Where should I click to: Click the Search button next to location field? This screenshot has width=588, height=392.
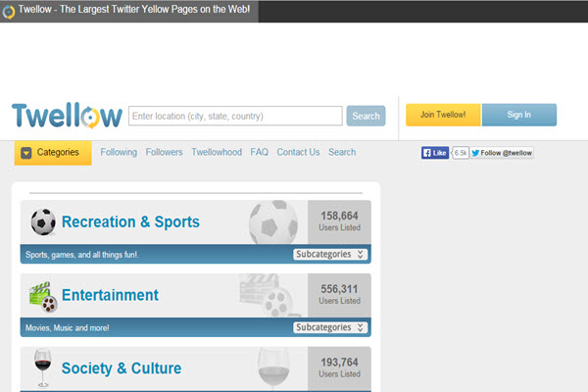coord(366,116)
